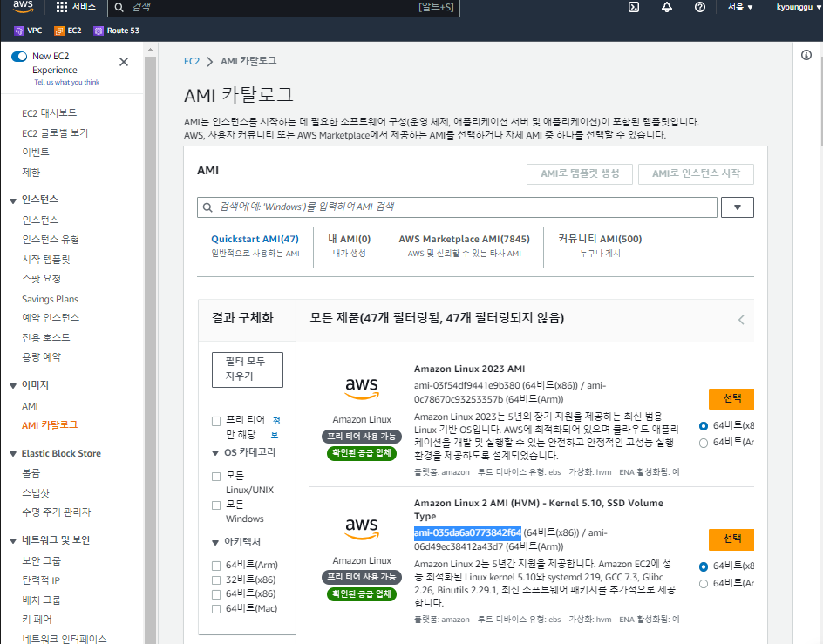
Task: Open AMI item under 이미지 in sidebar
Action: (30, 406)
